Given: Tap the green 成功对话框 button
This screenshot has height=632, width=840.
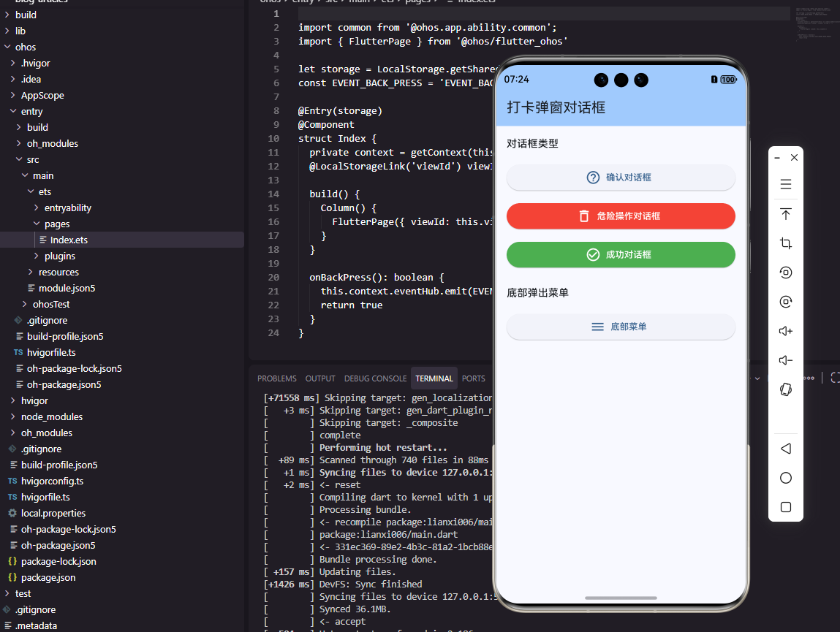Looking at the screenshot, I should 621,254.
